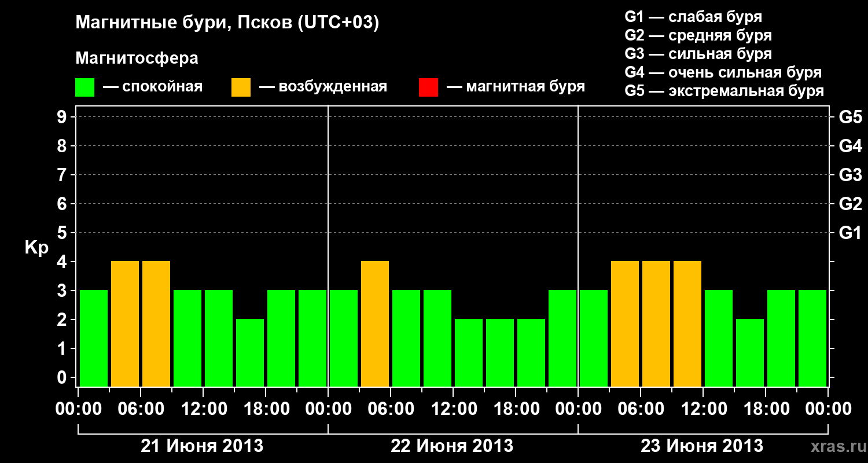Click the 23 Июня 09:00–12:00 orange bar
This screenshot has width=868, height=463.
pyautogui.click(x=687, y=324)
